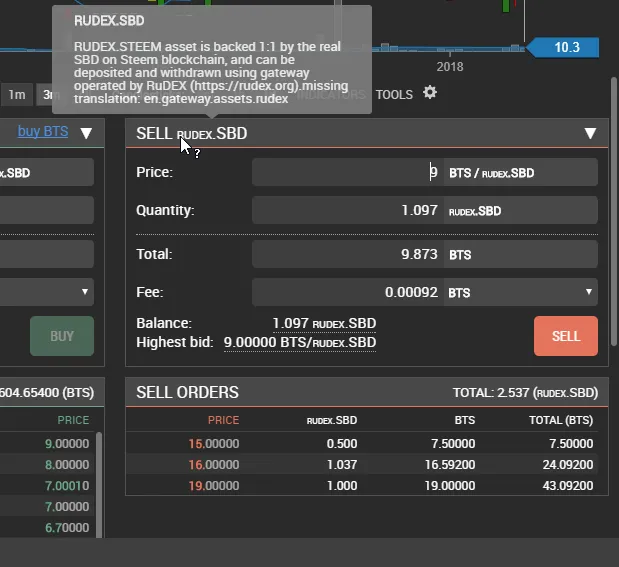This screenshot has width=619, height=567.
Task: Open the TOOLS menu
Action: (x=394, y=95)
